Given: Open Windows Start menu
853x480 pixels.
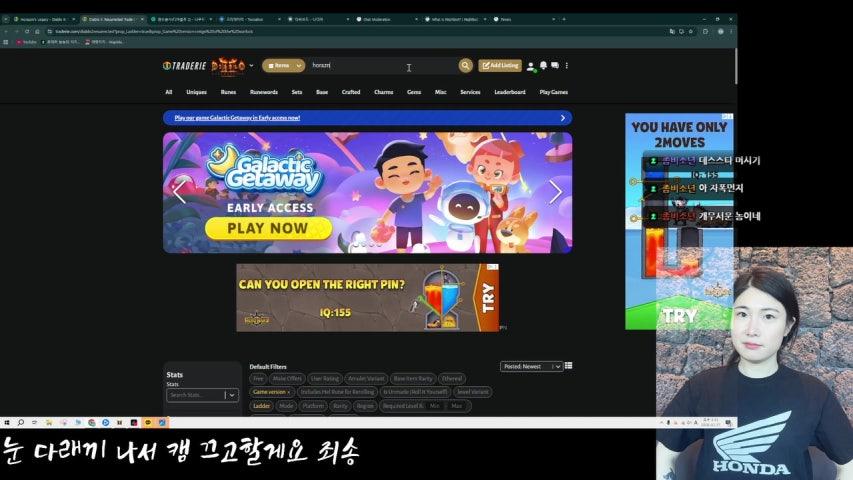Looking at the screenshot, I should click(7, 422).
